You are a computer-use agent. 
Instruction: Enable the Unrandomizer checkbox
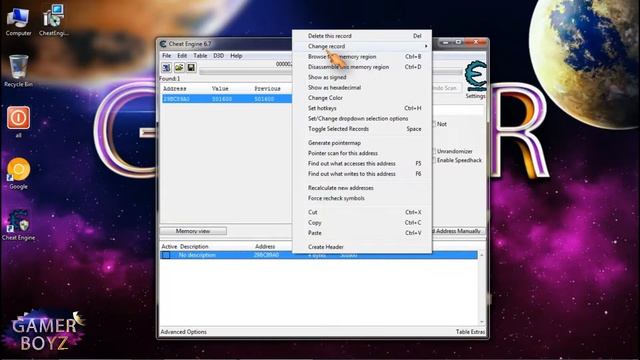pos(434,151)
